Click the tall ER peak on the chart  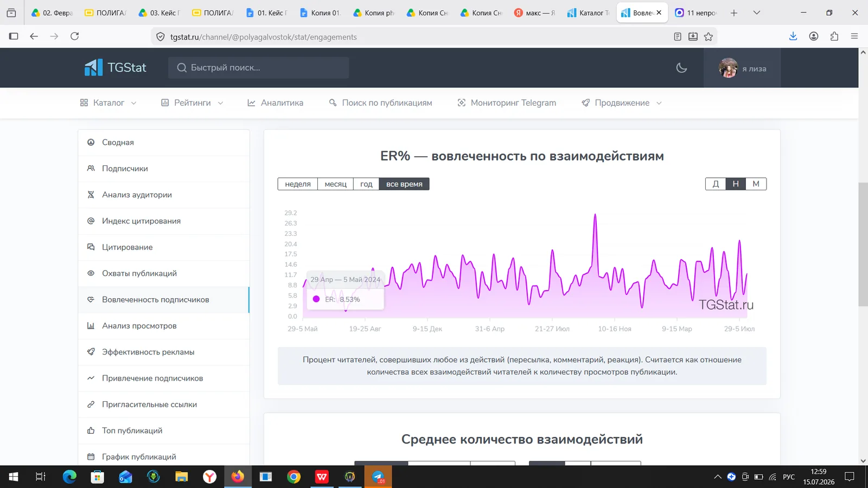[595, 215]
